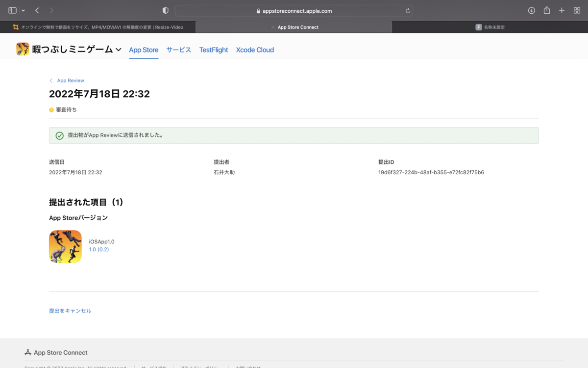Screen dimensions: 588x368
Task: Return to App Review via back link
Action: click(x=71, y=80)
